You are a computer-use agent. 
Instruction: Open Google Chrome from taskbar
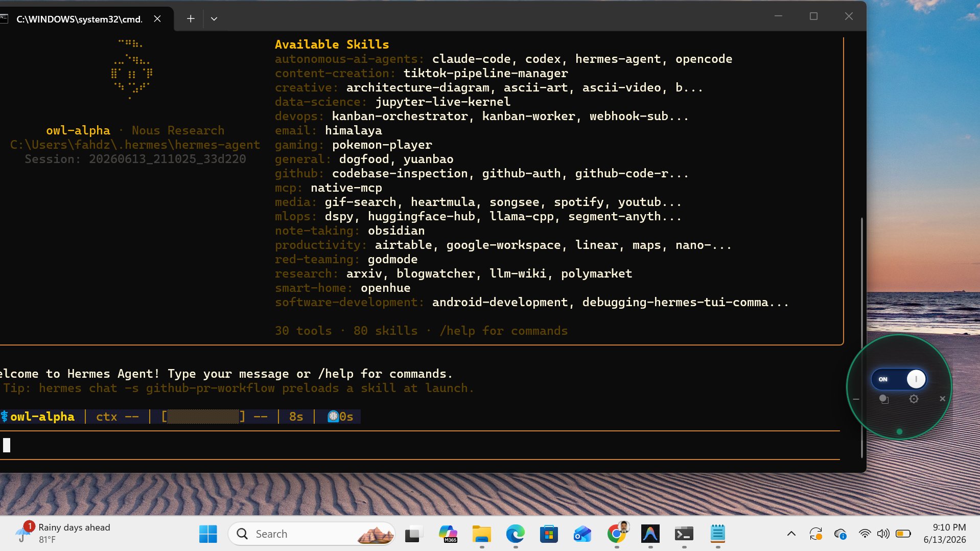pyautogui.click(x=617, y=534)
